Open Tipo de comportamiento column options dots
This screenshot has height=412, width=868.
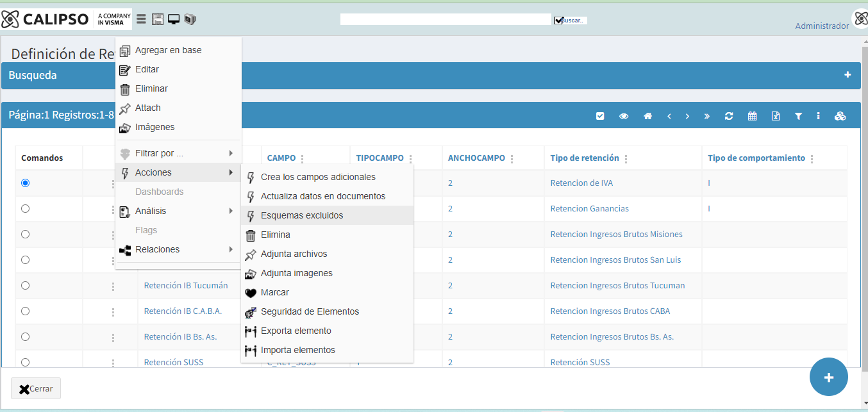(812, 159)
